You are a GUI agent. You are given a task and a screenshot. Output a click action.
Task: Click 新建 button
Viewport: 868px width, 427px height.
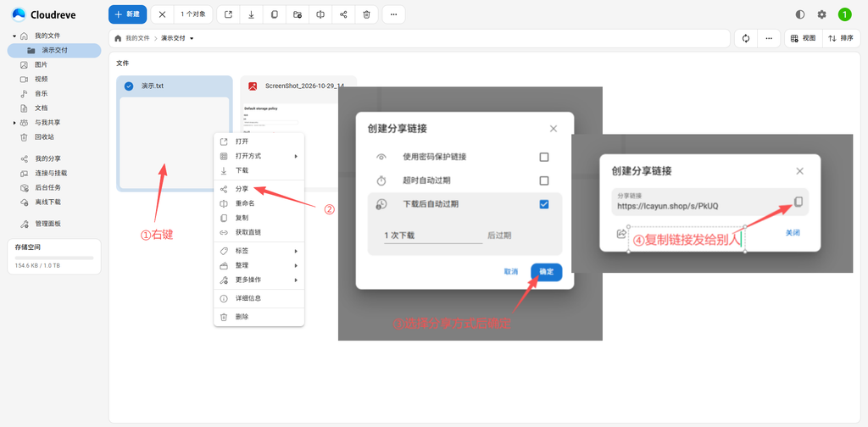(127, 14)
